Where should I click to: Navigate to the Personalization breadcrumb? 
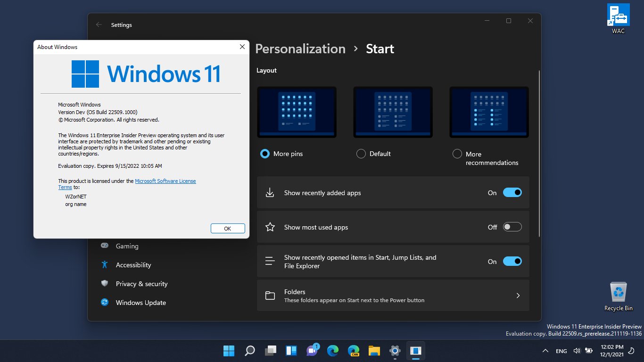coord(300,49)
